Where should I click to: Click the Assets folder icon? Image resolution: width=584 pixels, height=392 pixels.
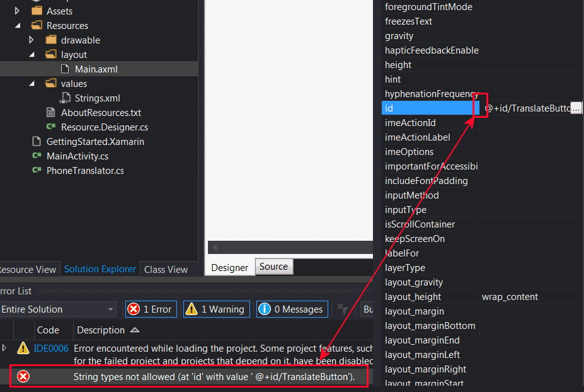[x=37, y=11]
